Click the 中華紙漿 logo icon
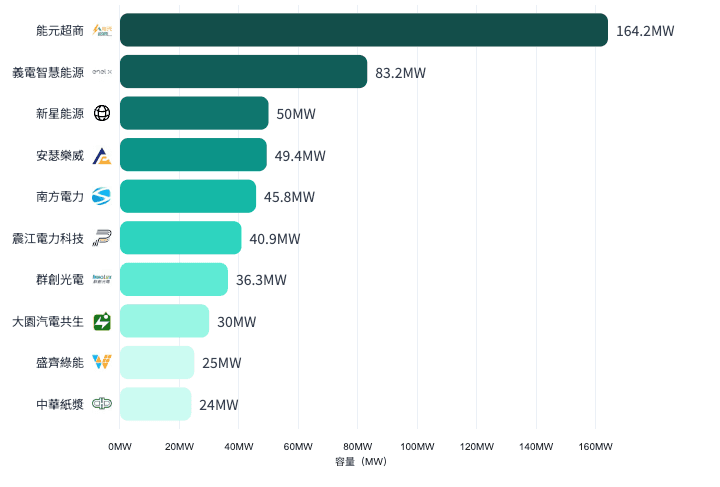Viewport: 720px width, 487px height. pos(102,404)
